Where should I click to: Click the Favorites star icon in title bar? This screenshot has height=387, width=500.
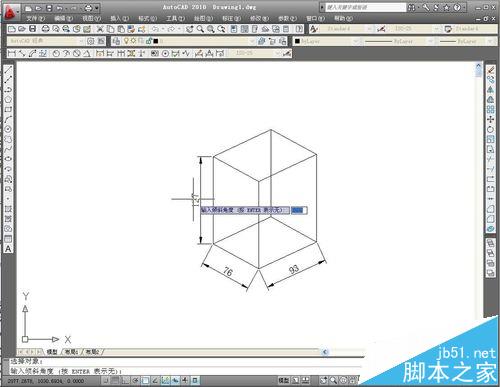(447, 8)
